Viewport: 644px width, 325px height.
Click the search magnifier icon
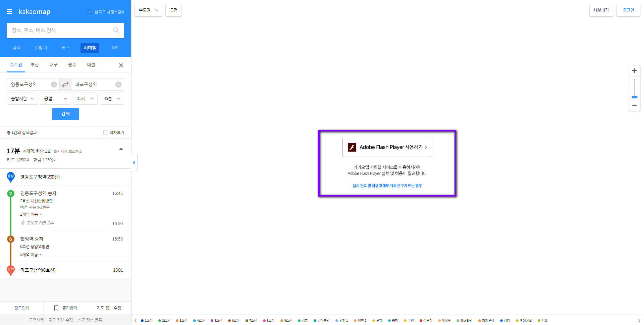pos(116,31)
